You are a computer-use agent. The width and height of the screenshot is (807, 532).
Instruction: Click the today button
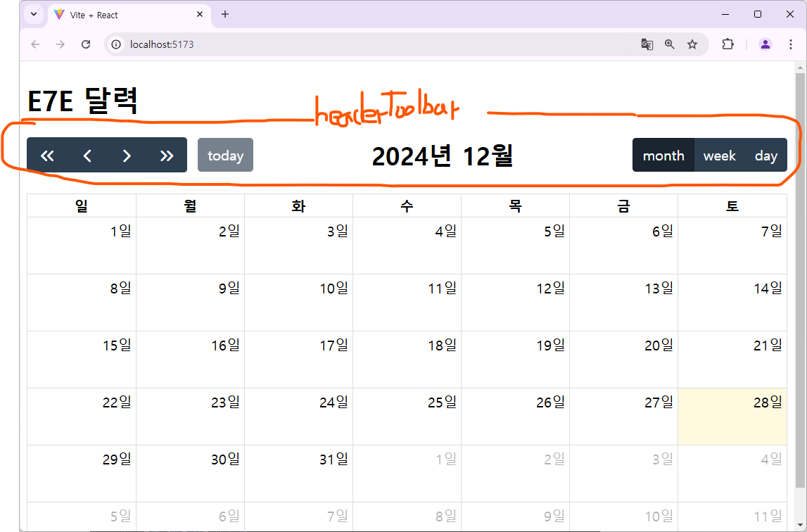coord(225,155)
